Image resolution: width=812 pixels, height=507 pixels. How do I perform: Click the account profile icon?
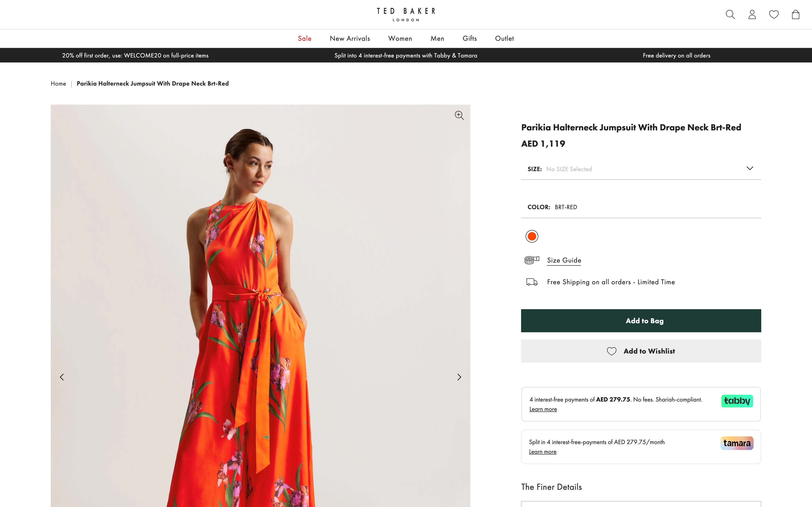coord(752,14)
